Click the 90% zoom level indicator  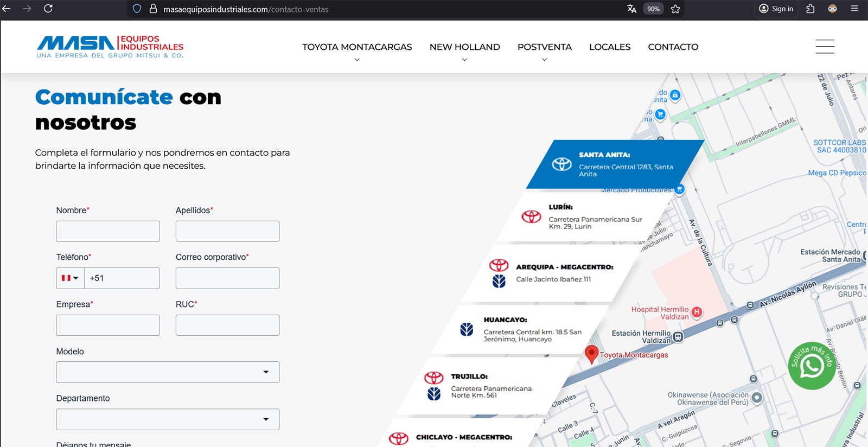tap(653, 9)
